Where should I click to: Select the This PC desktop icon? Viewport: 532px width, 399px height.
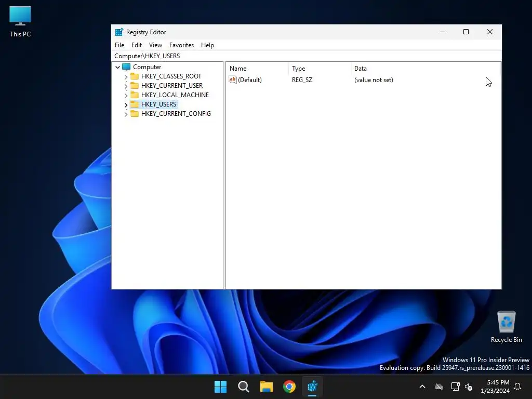[20, 22]
